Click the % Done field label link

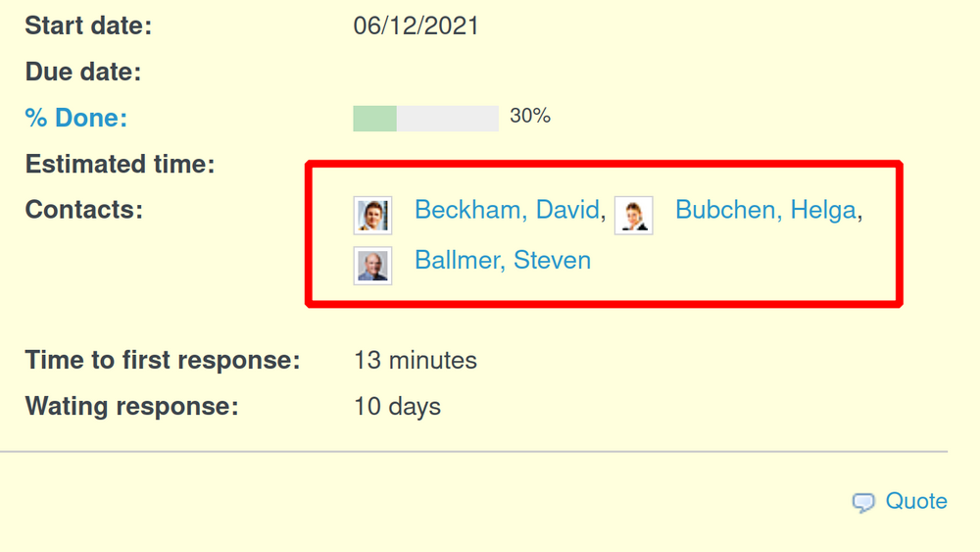pyautogui.click(x=76, y=118)
